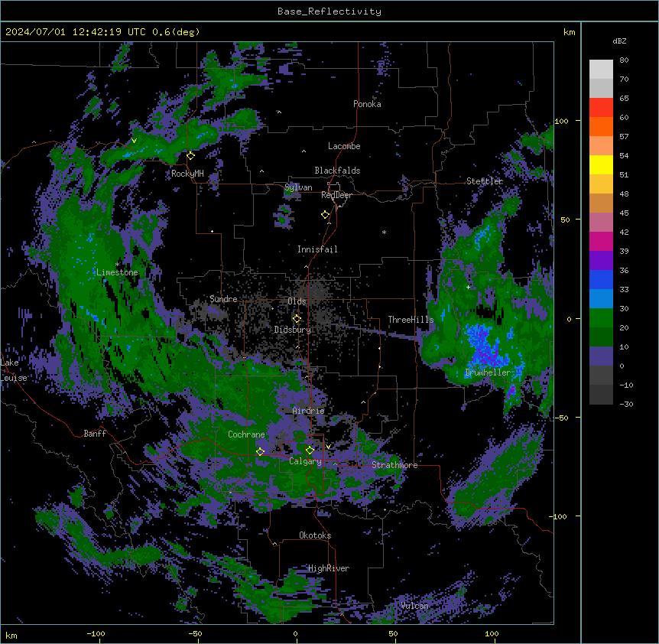Screen dimensions: 659x644
Task: Click the Innisfail map label
Action: (317, 249)
